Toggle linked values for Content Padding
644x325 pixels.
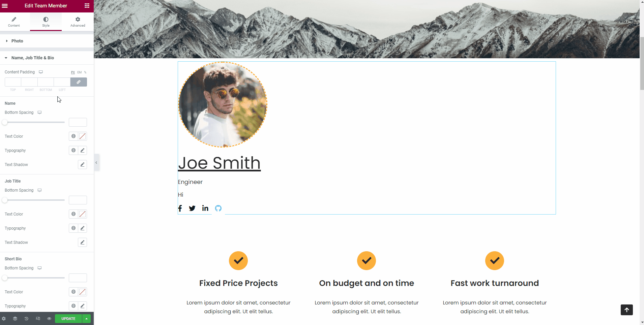pyautogui.click(x=79, y=82)
